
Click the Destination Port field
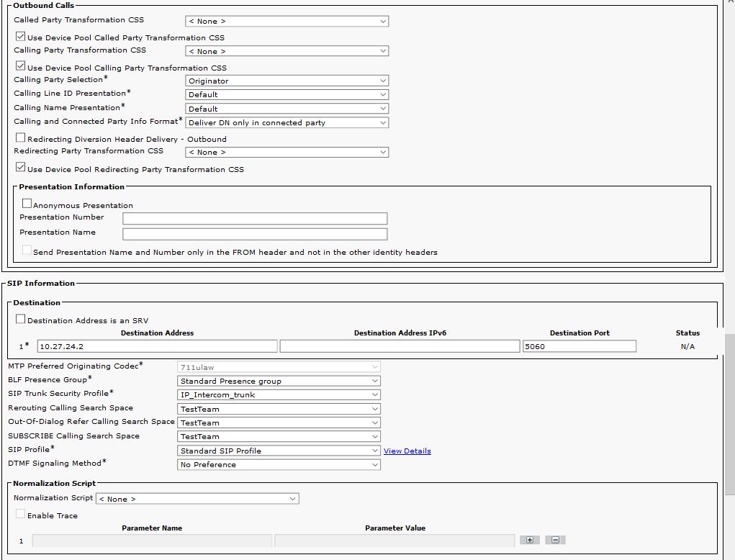[x=579, y=346]
